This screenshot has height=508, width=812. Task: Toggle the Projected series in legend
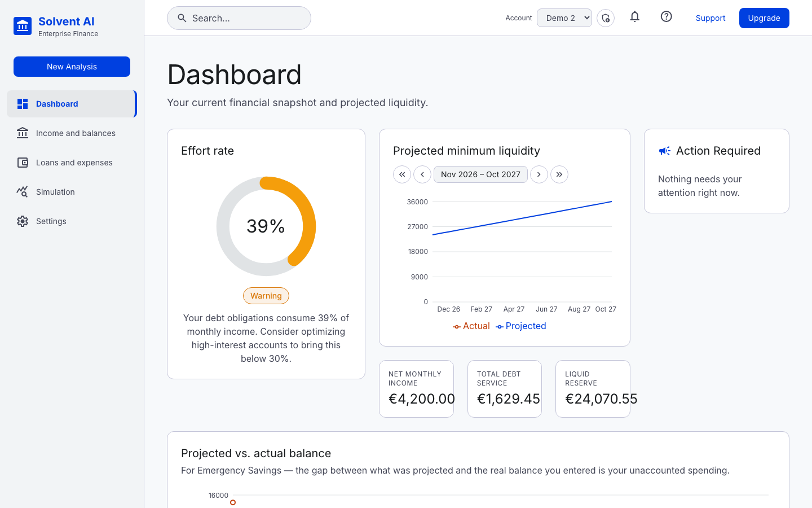[x=521, y=326]
